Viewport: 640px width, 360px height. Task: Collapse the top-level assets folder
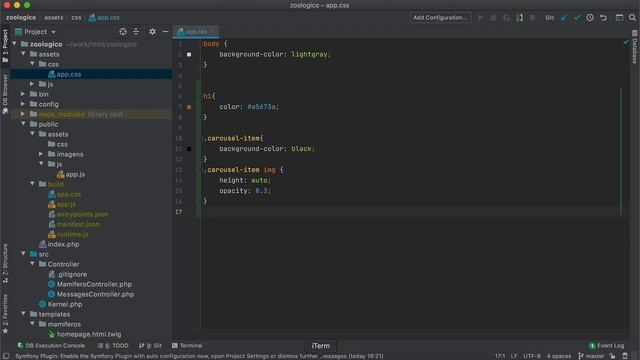24,54
